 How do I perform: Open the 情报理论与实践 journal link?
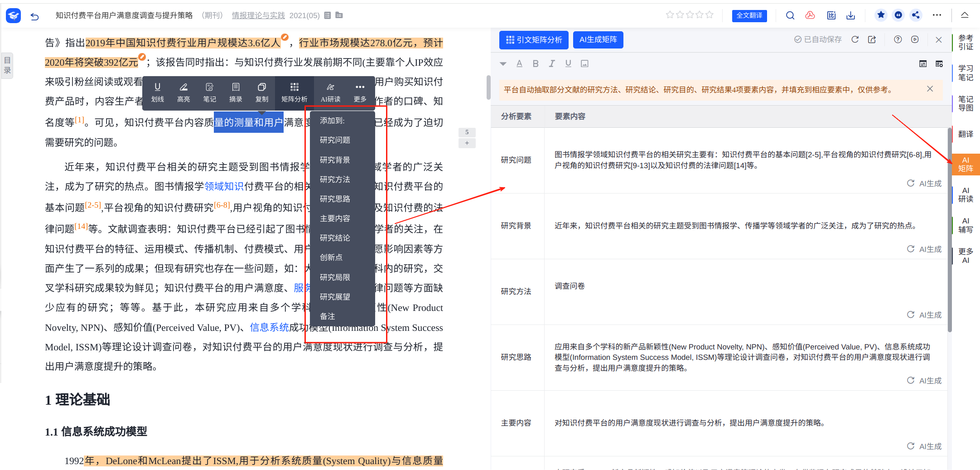tap(258, 15)
